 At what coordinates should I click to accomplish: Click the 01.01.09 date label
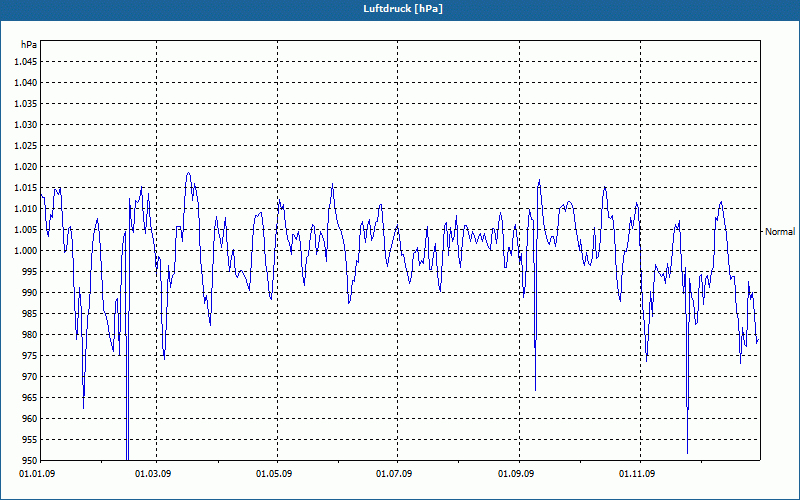pyautogui.click(x=37, y=474)
